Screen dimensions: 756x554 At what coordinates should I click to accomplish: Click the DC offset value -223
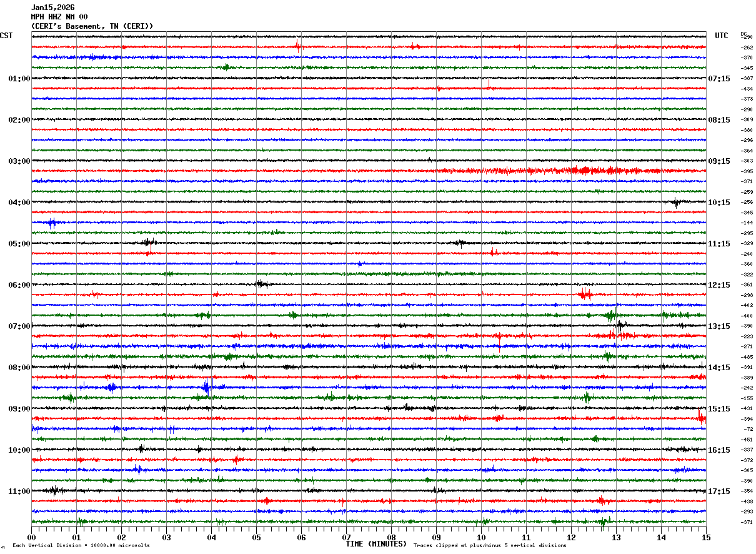click(x=747, y=336)
